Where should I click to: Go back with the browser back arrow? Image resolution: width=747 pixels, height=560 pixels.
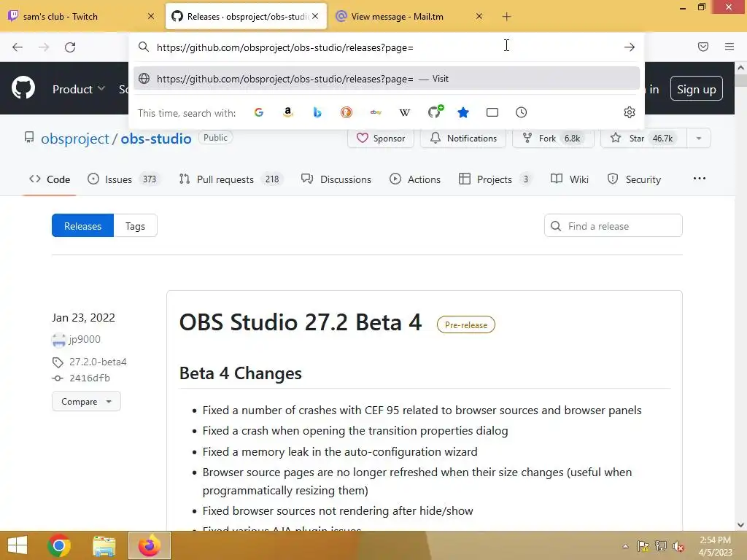coord(18,47)
